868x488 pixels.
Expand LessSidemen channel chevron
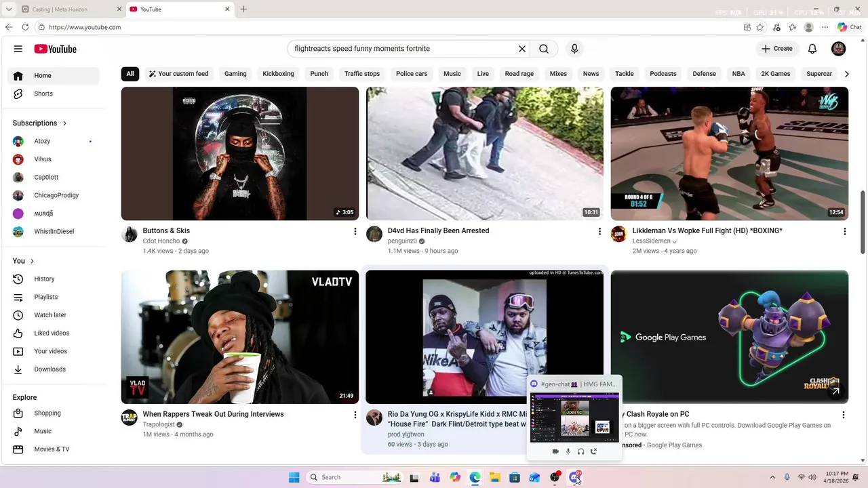(x=674, y=241)
